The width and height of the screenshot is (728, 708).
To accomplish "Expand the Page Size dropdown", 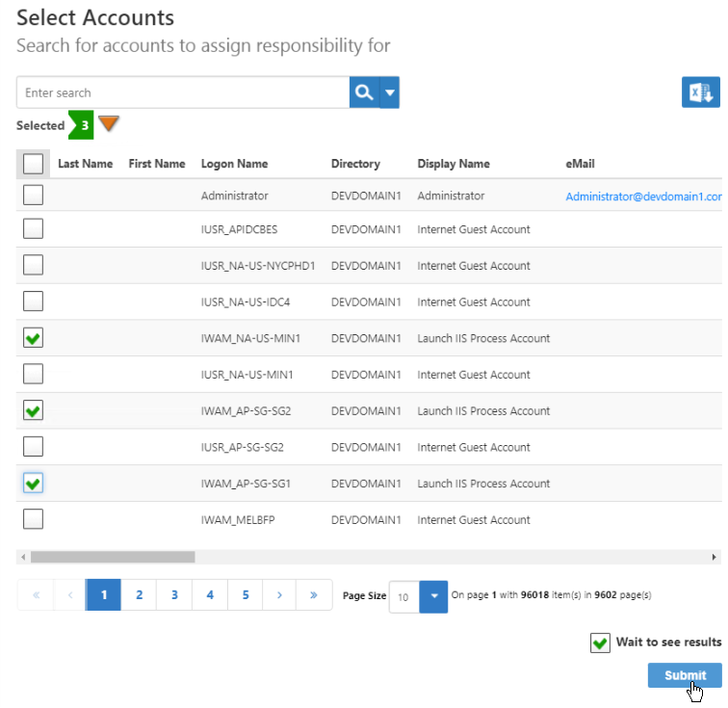I will pos(433,596).
